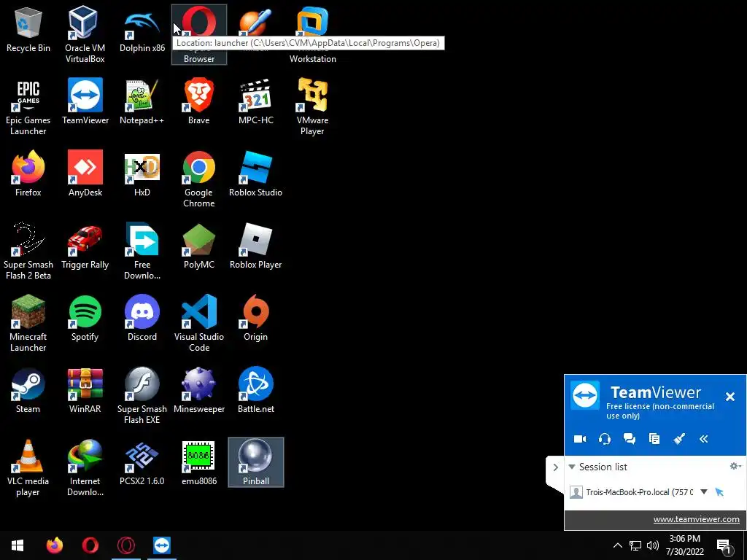Select the emu8086 desktop shortcut
The height and width of the screenshot is (560, 747).
click(199, 463)
